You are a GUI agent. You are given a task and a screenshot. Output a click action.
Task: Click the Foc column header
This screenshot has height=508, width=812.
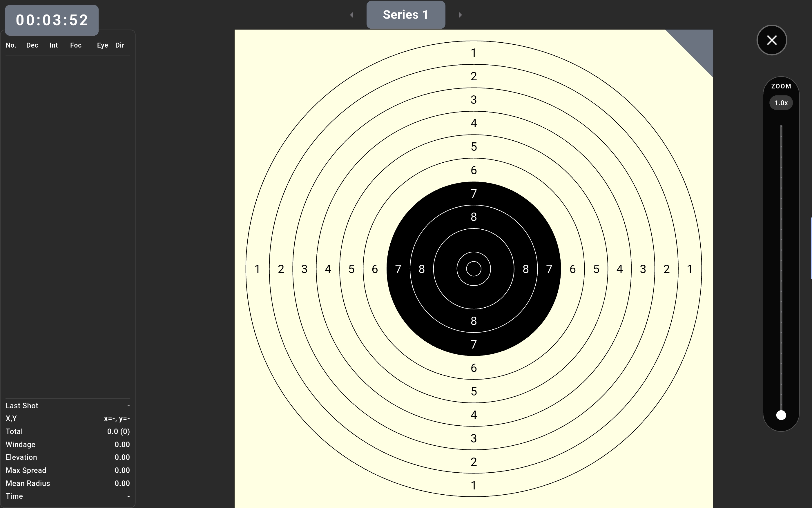point(76,45)
